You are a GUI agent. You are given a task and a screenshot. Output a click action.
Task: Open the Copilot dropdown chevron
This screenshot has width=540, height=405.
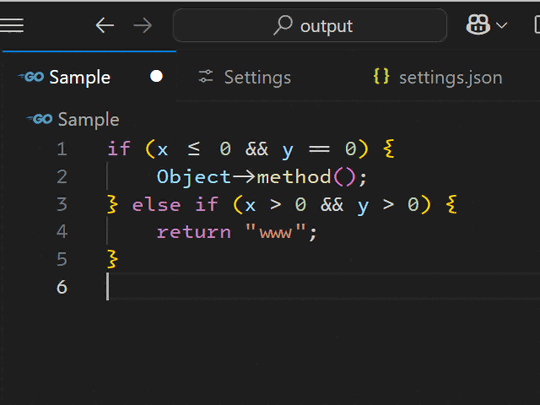pyautogui.click(x=501, y=25)
